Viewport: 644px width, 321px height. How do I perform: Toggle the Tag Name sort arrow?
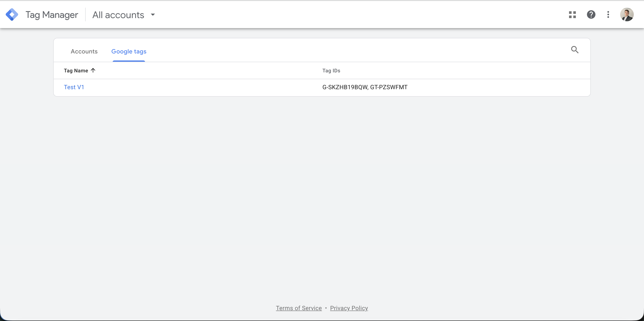click(x=93, y=70)
